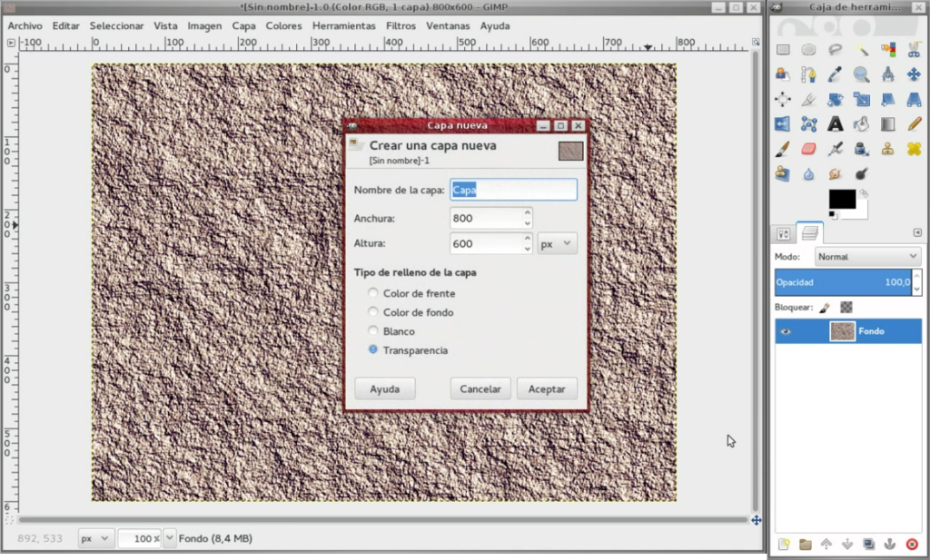This screenshot has width=930, height=560.
Task: Activate the Text tool
Action: click(834, 123)
